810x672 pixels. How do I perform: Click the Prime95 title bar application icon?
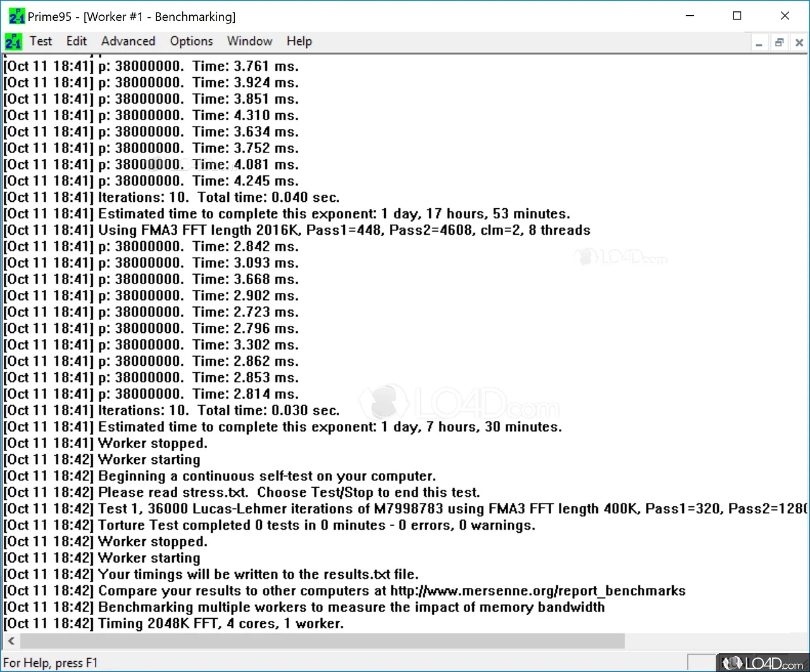point(16,16)
